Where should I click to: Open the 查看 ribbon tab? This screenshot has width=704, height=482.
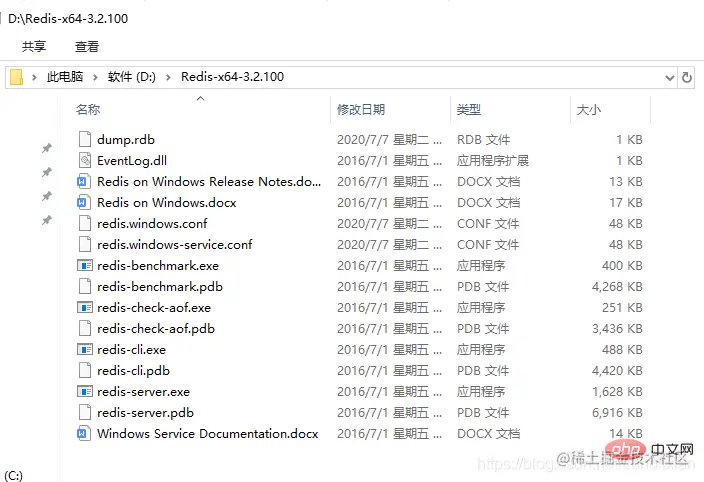coord(87,46)
